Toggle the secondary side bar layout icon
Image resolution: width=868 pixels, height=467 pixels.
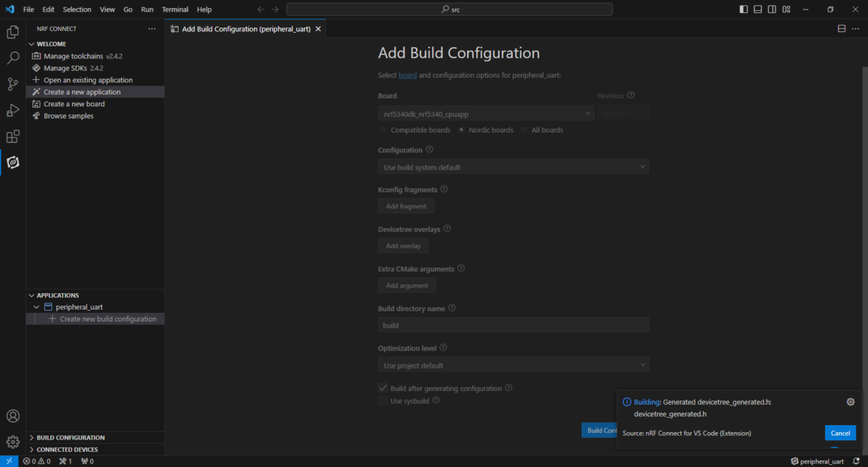tap(772, 9)
